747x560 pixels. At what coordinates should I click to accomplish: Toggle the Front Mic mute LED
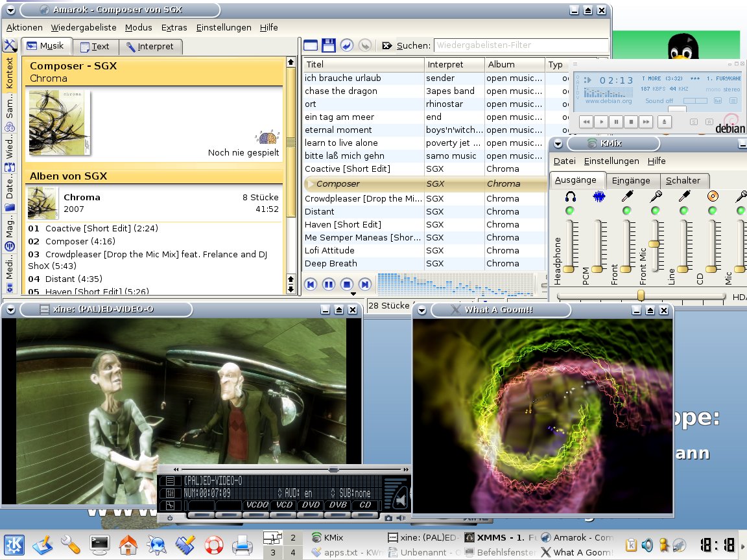point(656,211)
